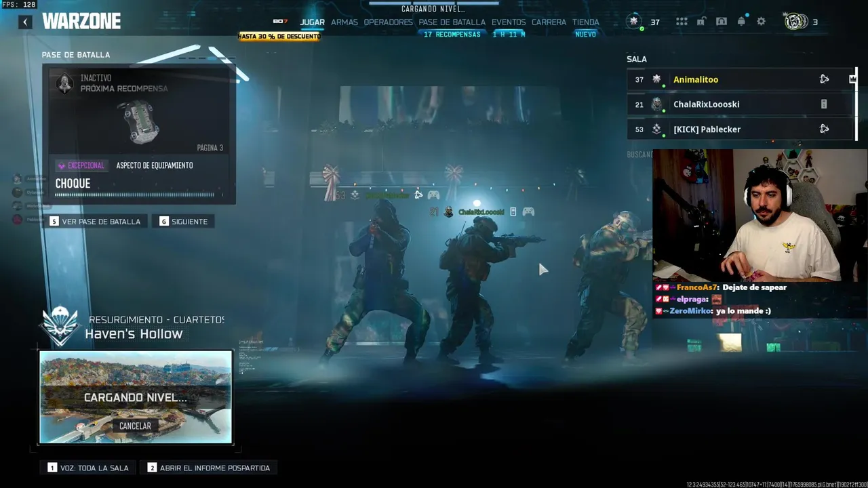Open the Operadores tab

tap(388, 22)
